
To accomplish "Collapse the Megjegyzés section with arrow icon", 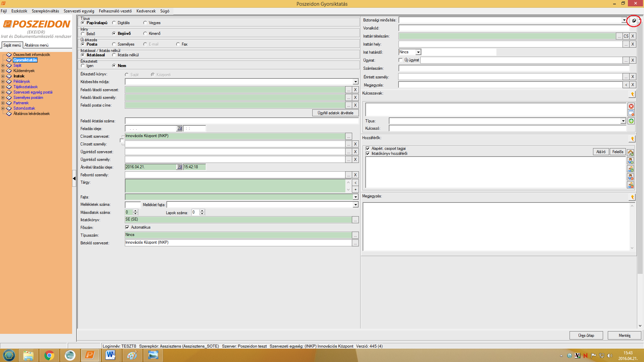I will pos(632,197).
